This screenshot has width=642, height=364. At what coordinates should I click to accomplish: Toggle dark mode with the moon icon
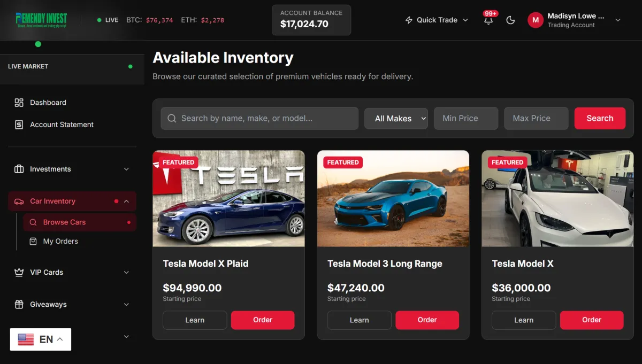510,20
